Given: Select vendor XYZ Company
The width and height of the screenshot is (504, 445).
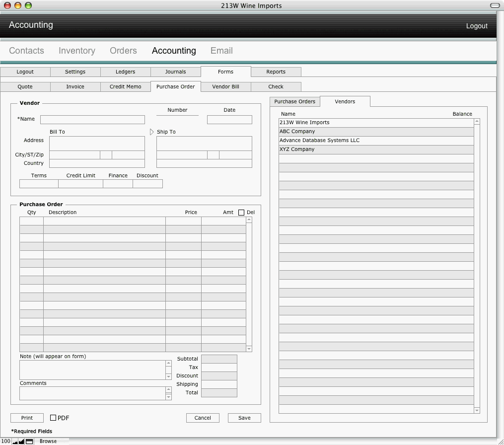Looking at the screenshot, I should pos(376,149).
